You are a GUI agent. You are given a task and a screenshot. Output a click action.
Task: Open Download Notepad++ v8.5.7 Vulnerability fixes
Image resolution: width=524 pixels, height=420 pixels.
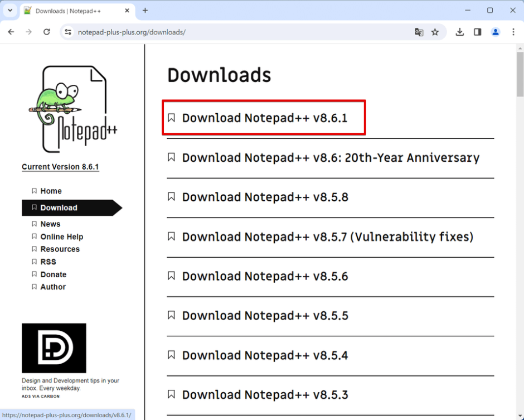point(328,236)
